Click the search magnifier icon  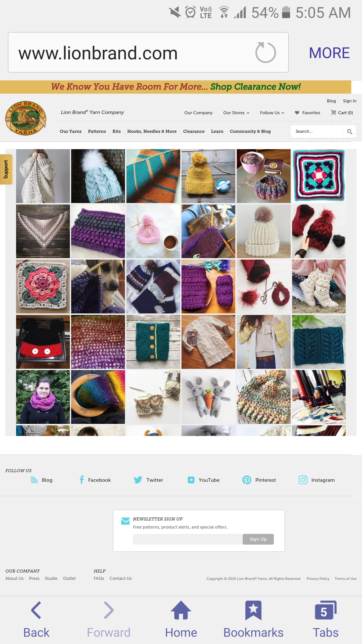350,132
